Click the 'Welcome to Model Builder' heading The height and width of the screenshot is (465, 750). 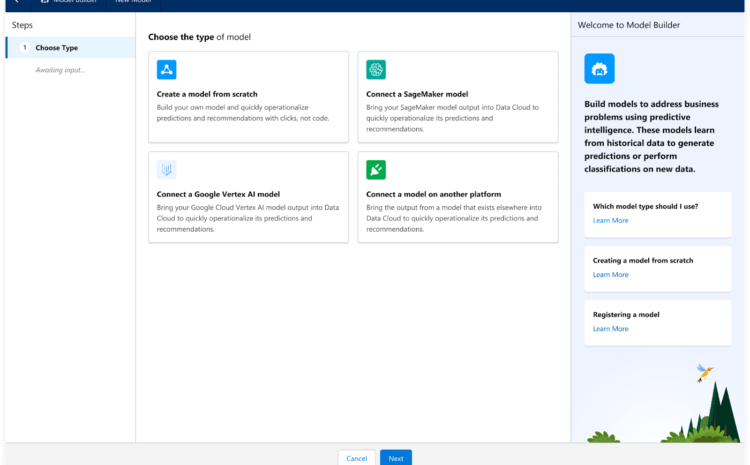tap(629, 25)
